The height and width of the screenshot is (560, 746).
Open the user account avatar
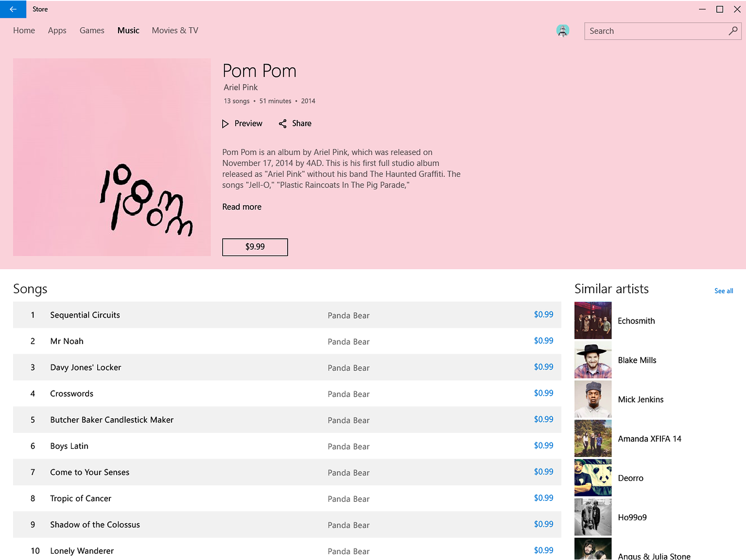tap(562, 31)
